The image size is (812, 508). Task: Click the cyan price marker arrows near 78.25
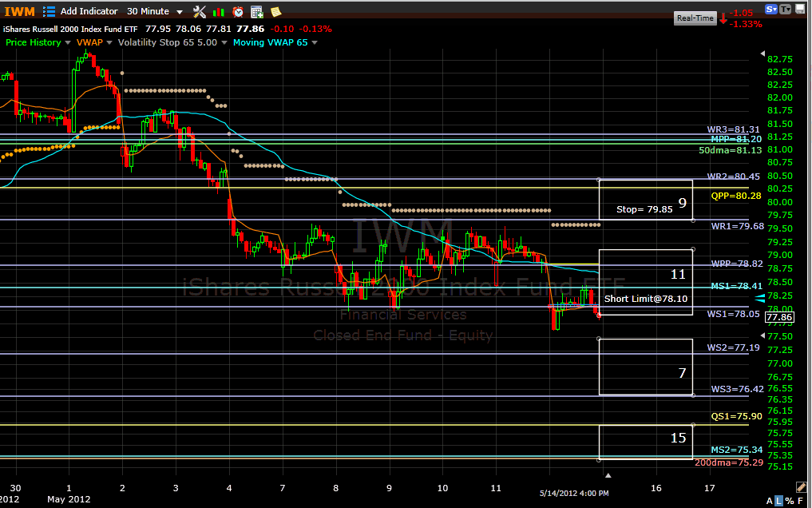click(x=759, y=298)
